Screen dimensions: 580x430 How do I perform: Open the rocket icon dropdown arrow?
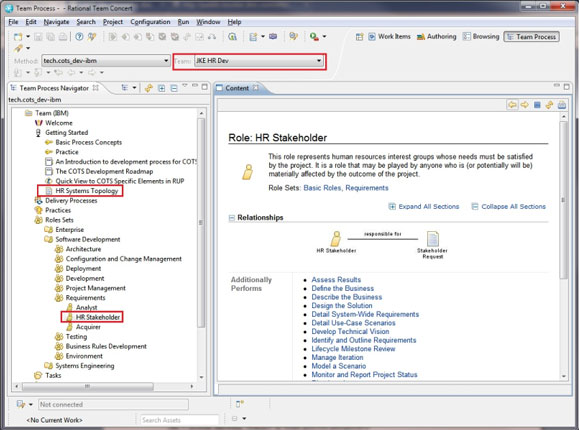pos(28,48)
